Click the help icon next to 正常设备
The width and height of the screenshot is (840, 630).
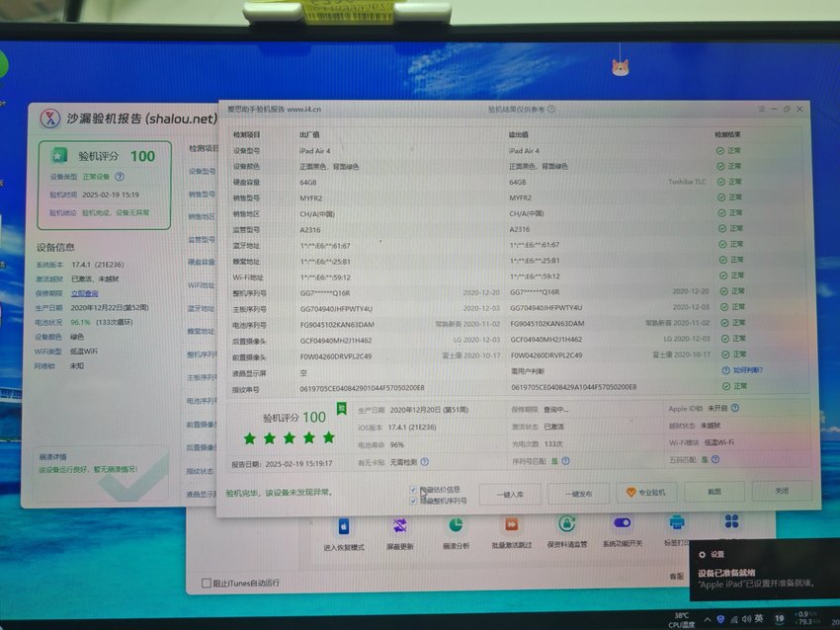(x=120, y=176)
